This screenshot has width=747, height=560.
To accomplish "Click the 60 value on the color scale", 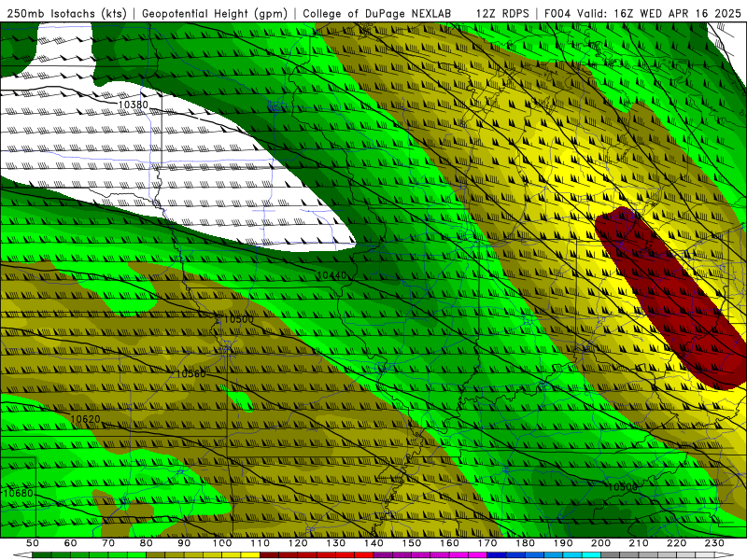I will pos(70,543).
